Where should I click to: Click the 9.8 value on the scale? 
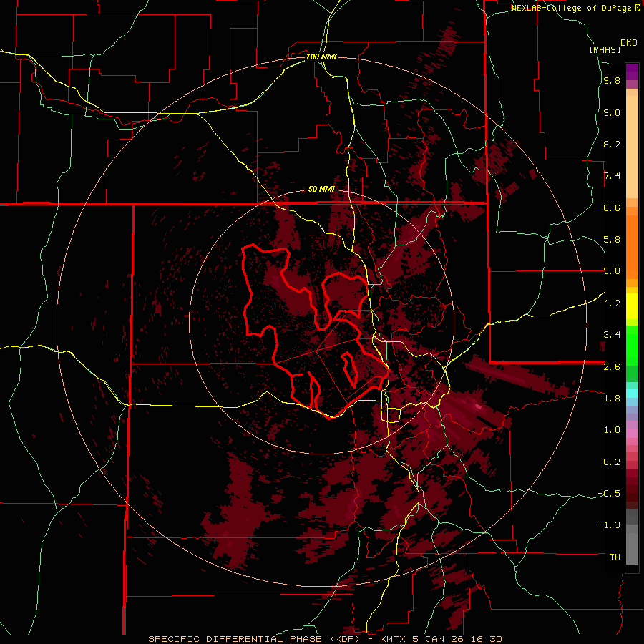click(612, 81)
